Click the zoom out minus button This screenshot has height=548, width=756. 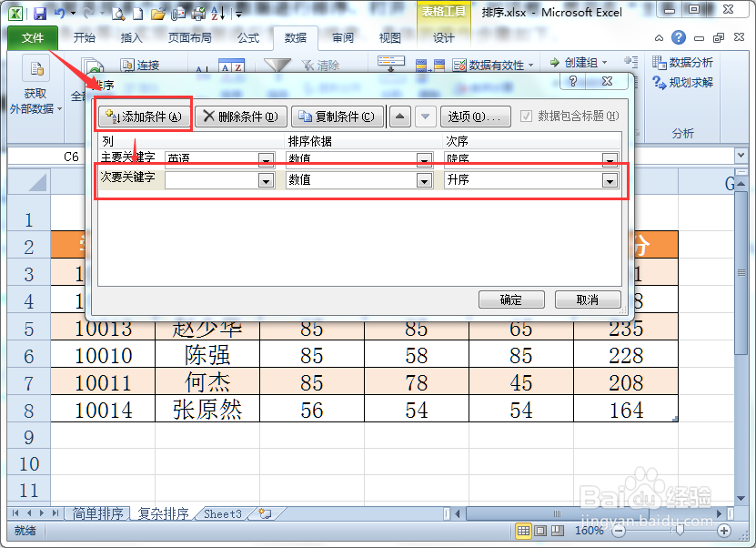coord(618,531)
